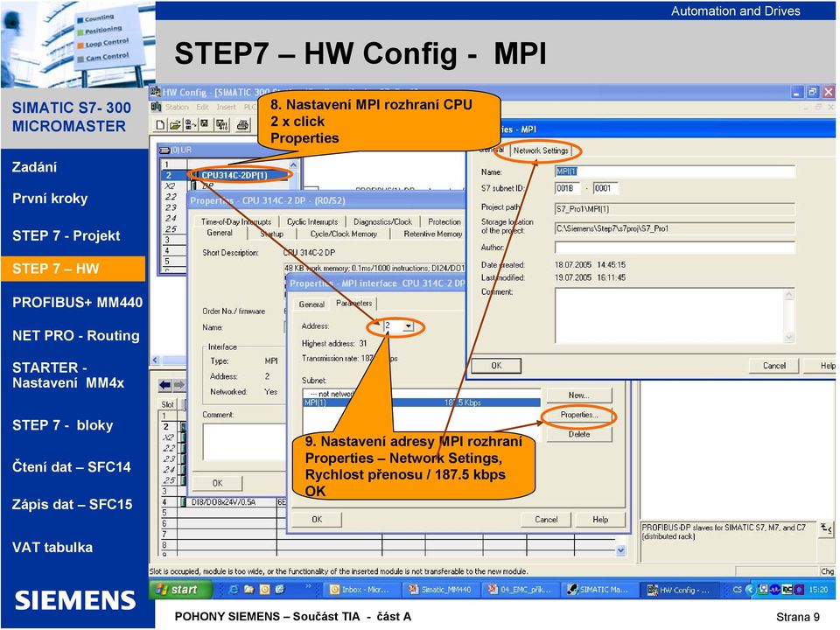Click the Properties... subnet button
The image size is (840, 630).
point(579,415)
